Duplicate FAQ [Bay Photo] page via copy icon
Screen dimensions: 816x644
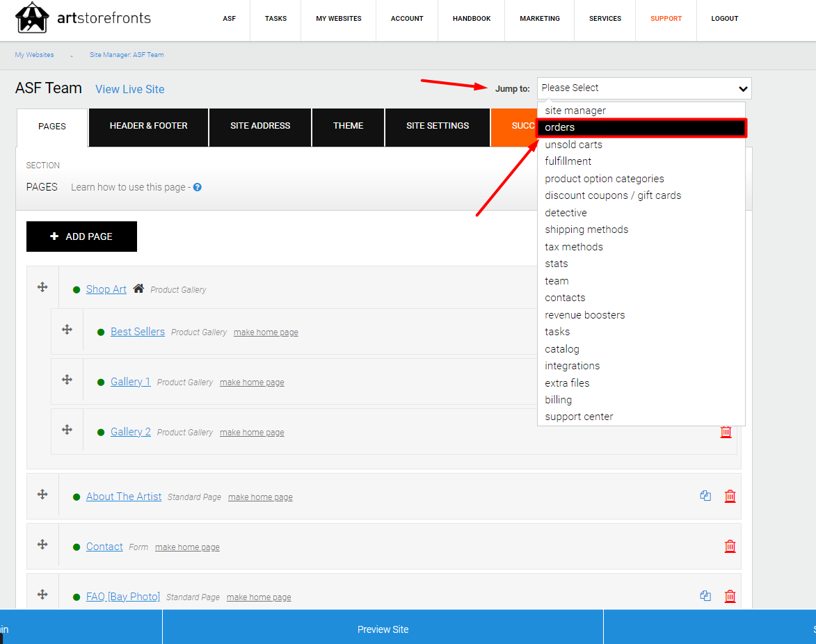(x=705, y=595)
